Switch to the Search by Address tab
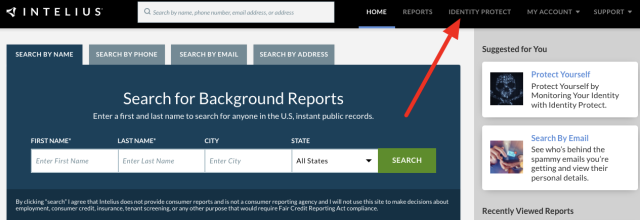This screenshot has width=644, height=221. [x=294, y=54]
